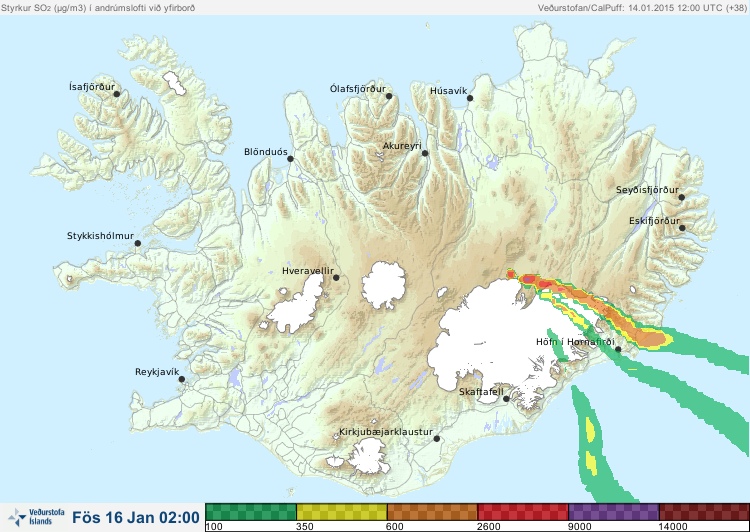The width and height of the screenshot is (750, 532).
Task: Click the '2600' legend value
Action: (489, 527)
